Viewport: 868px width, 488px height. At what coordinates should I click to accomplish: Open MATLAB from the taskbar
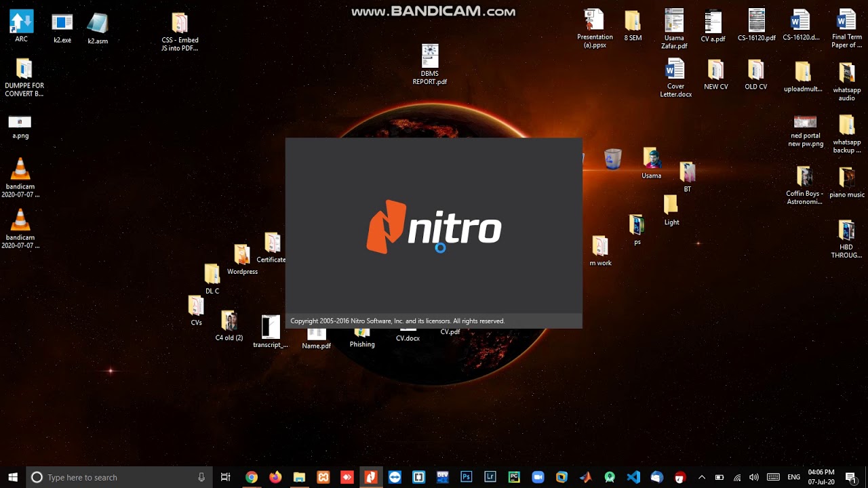(x=585, y=477)
